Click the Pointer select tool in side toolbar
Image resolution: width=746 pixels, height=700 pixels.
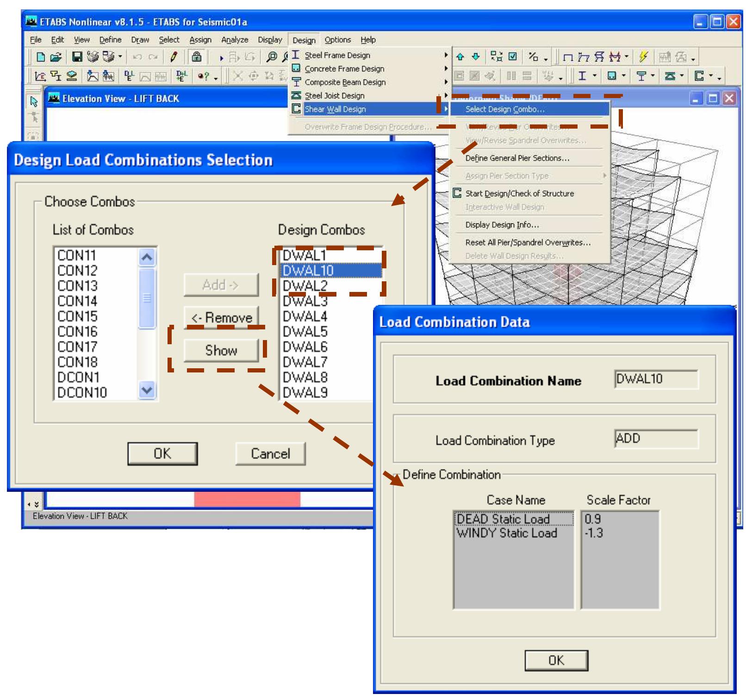click(x=34, y=101)
